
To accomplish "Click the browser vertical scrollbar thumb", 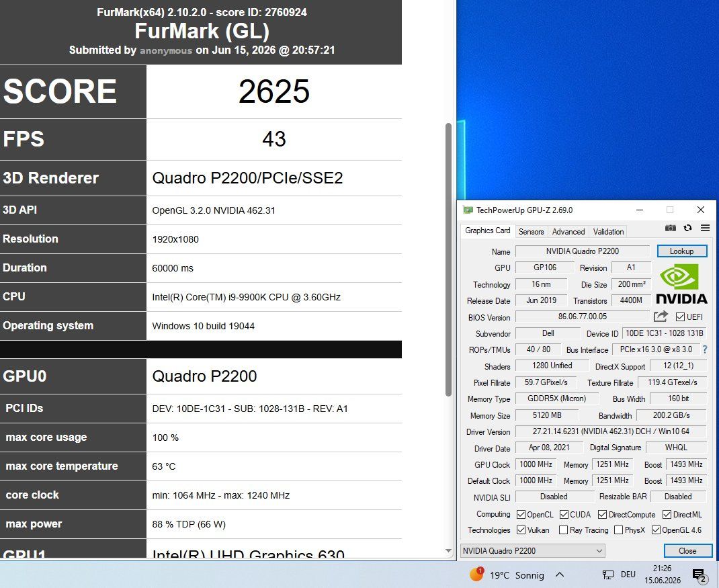I will 448,259.
